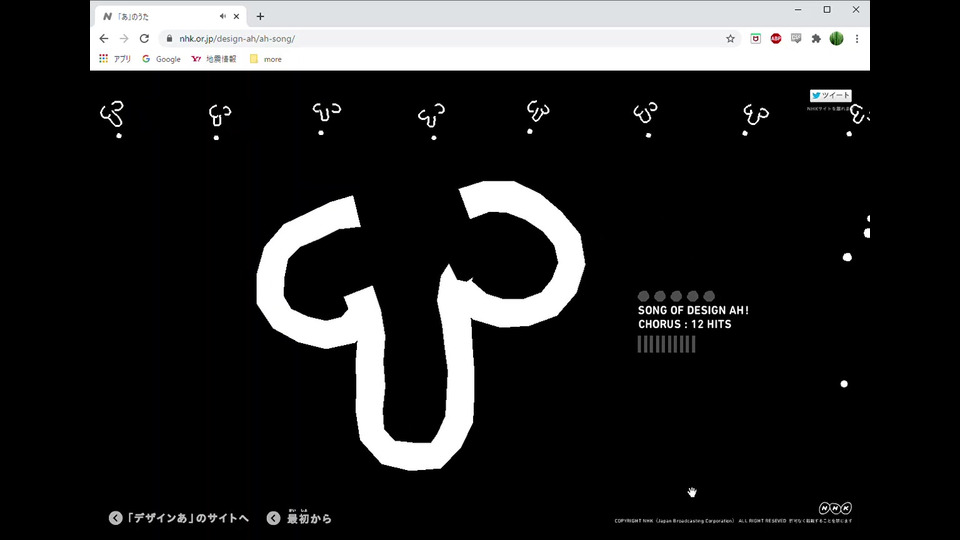Viewport: 960px width, 540px height.
Task: Open the Chrome profile avatar
Action: tap(836, 39)
